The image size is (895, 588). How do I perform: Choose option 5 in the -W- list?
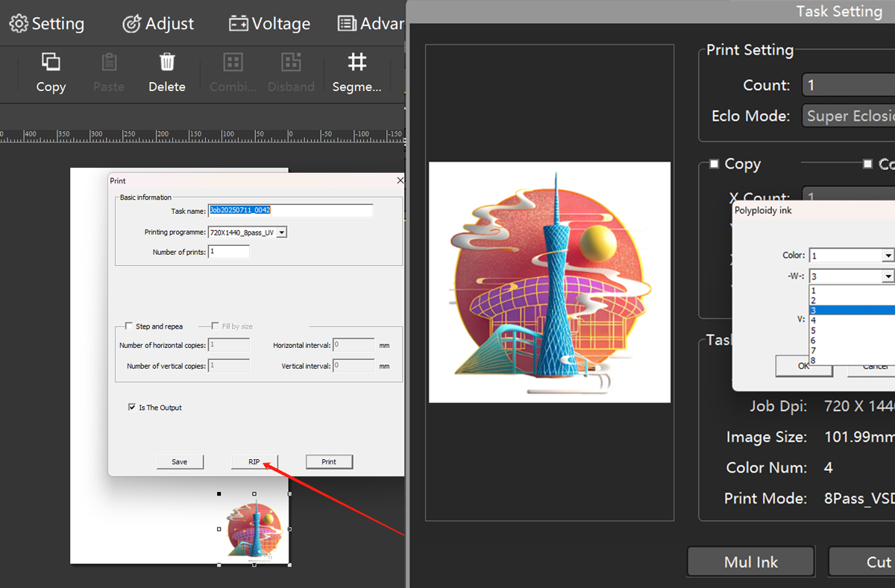[852, 330]
